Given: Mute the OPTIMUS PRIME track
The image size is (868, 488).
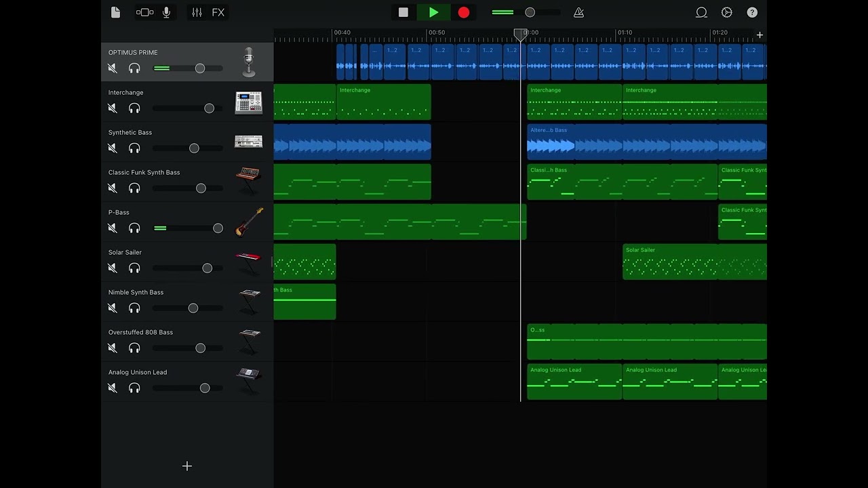Looking at the screenshot, I should (113, 68).
